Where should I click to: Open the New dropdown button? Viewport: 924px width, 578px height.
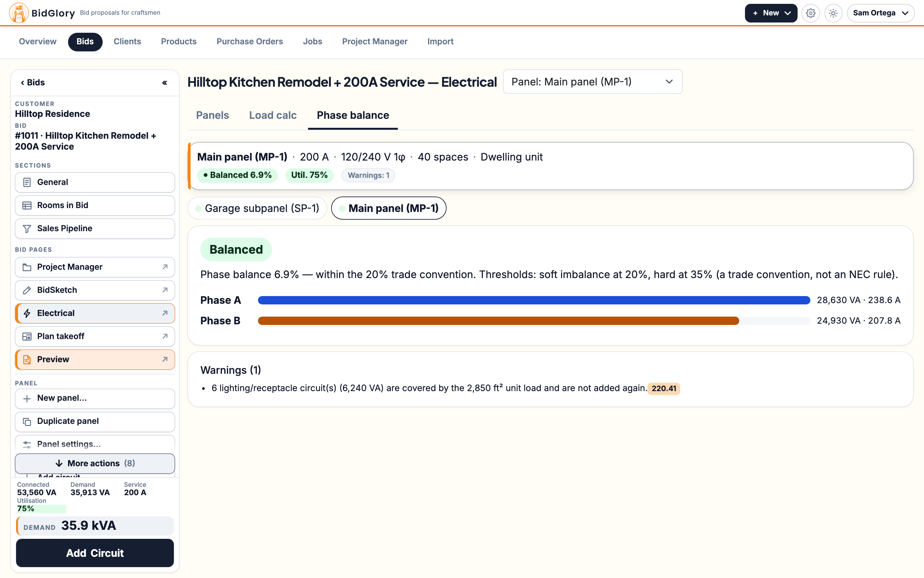click(771, 13)
